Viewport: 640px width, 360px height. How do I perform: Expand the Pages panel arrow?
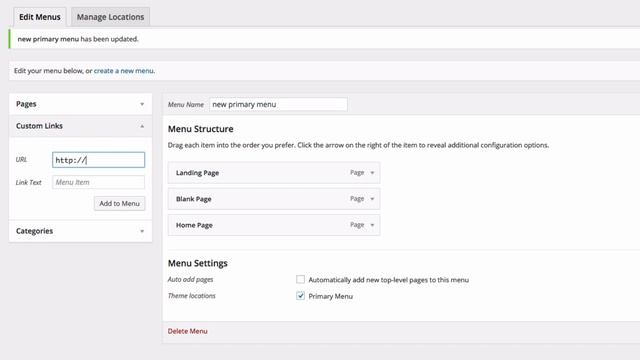click(x=142, y=104)
